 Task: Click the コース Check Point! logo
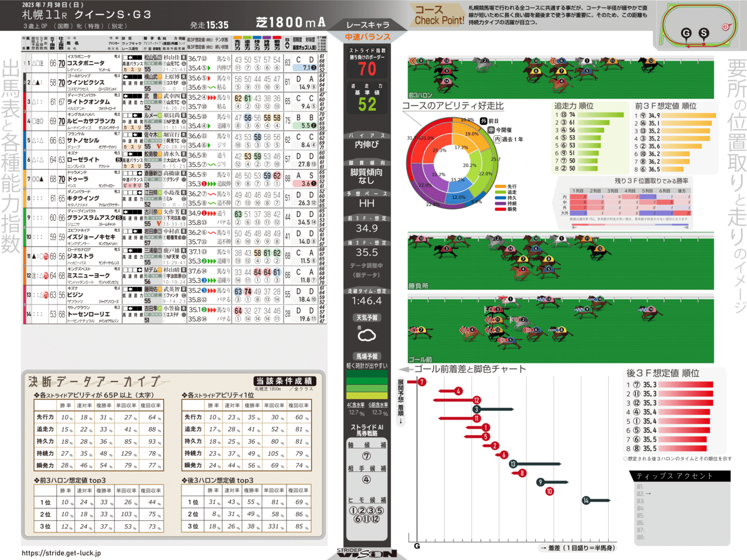(x=439, y=15)
